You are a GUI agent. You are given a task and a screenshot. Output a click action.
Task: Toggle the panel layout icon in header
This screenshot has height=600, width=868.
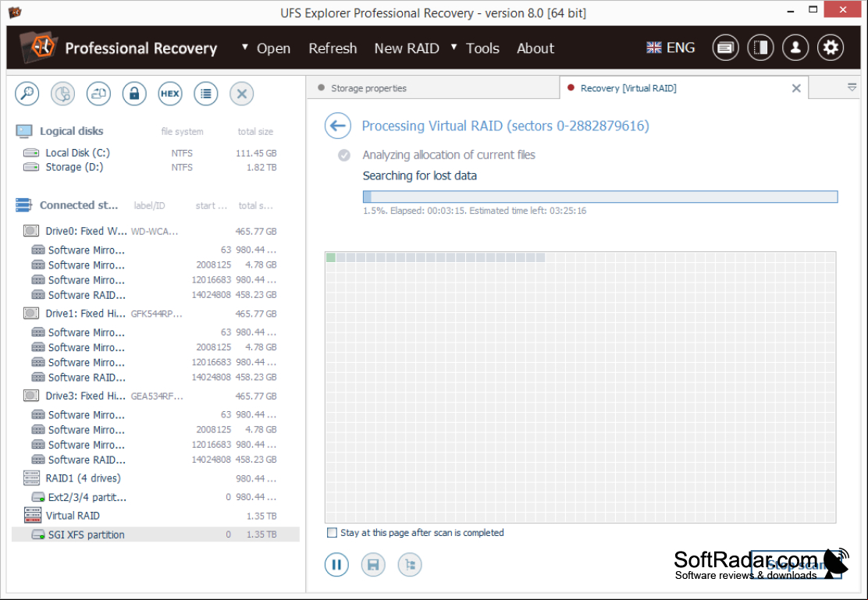pyautogui.click(x=760, y=48)
